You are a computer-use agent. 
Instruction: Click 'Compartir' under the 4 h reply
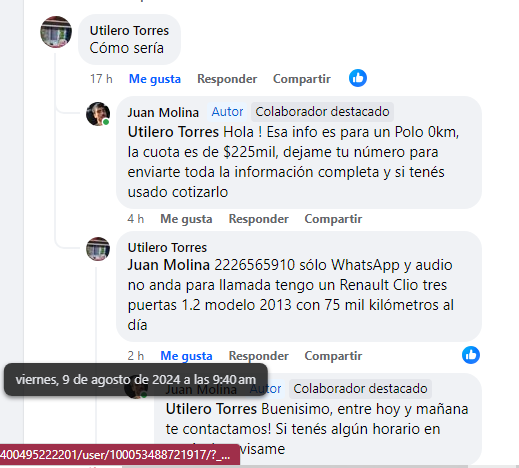(x=333, y=219)
